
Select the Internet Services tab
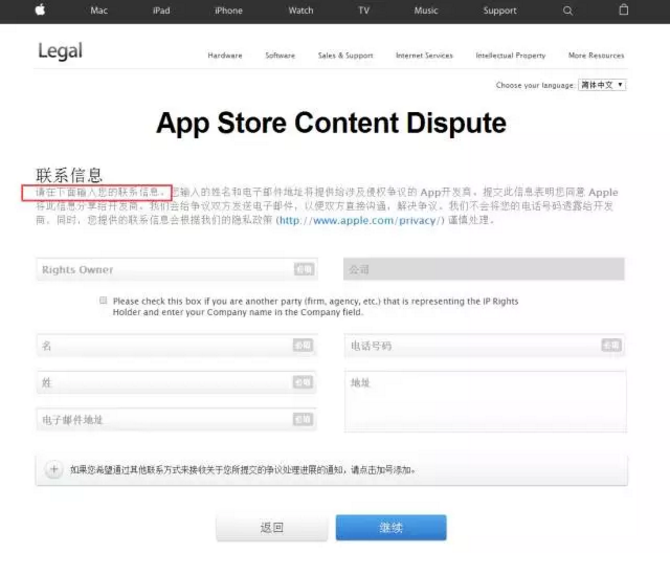[424, 55]
